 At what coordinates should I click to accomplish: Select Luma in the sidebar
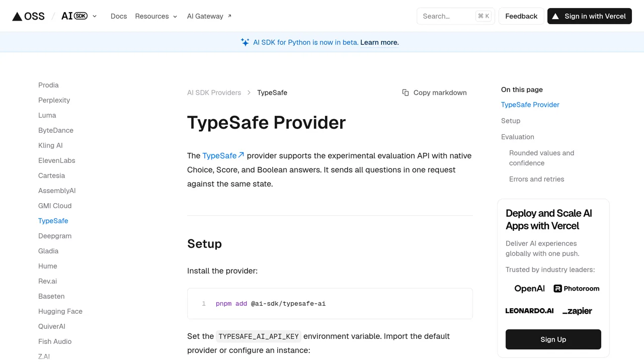click(47, 115)
